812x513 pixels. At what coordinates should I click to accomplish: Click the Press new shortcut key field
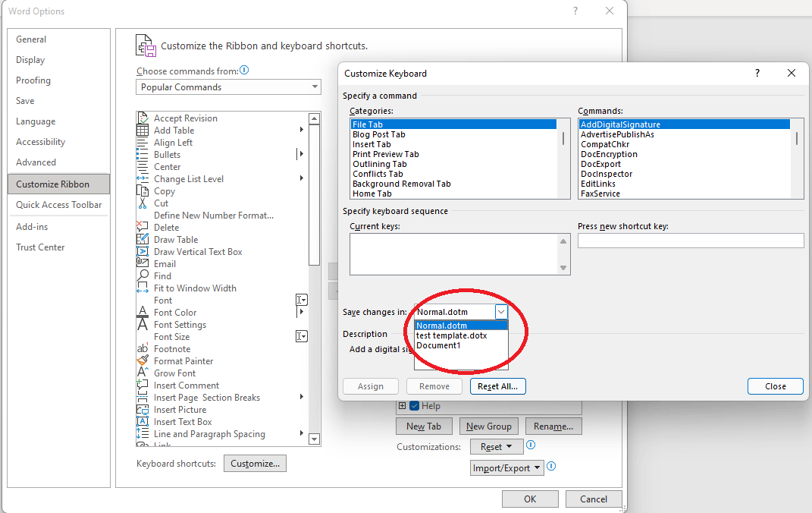click(691, 241)
